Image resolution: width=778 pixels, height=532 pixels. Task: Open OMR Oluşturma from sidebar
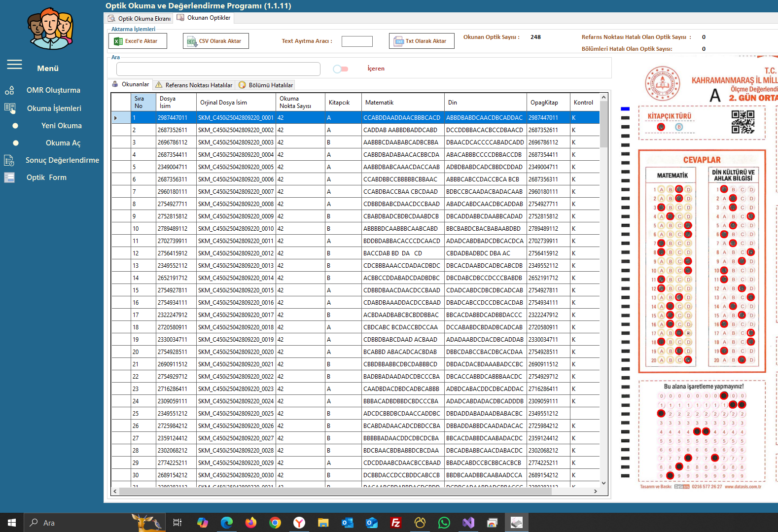53,90
